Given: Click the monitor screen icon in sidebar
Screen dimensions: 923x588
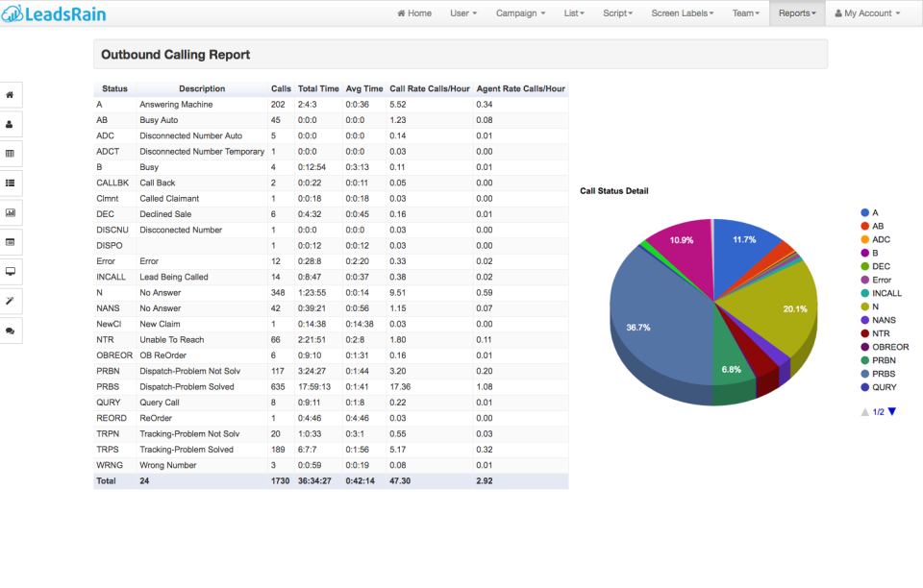Looking at the screenshot, I should [11, 272].
